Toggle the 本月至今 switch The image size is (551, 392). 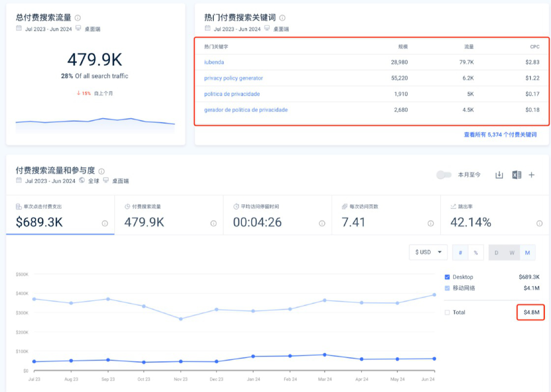444,175
